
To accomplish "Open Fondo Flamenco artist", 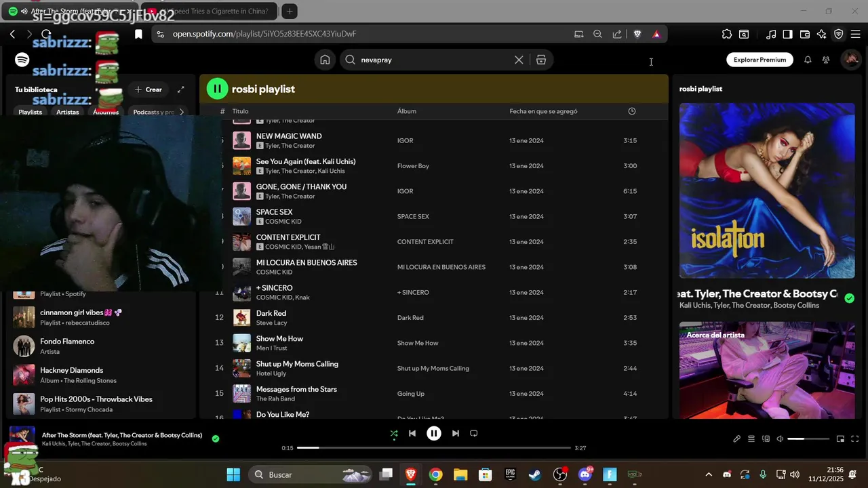I will 102,346.
